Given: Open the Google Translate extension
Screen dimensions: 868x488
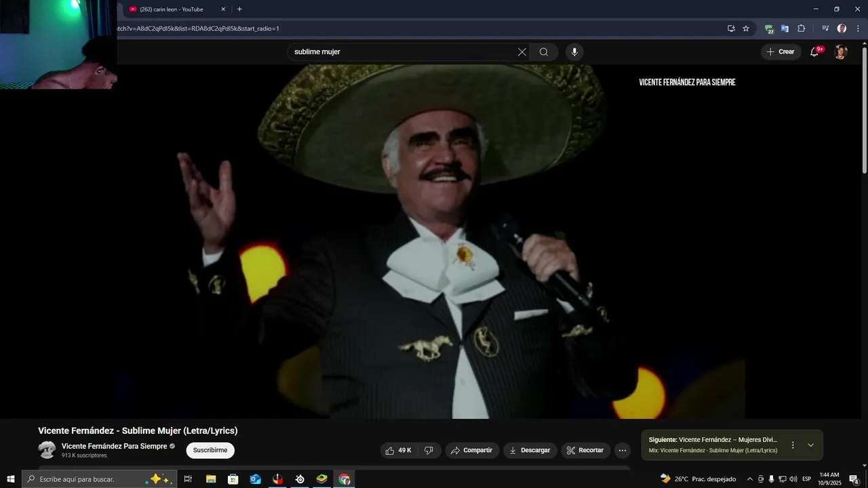Looking at the screenshot, I should (x=785, y=28).
